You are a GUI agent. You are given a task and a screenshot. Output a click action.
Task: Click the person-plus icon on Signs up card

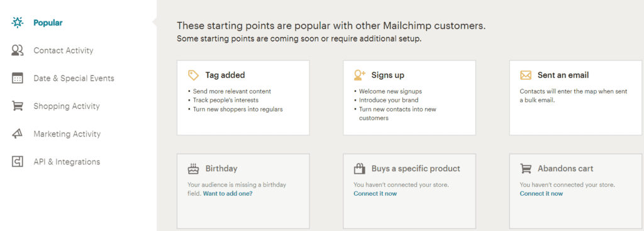pos(359,76)
